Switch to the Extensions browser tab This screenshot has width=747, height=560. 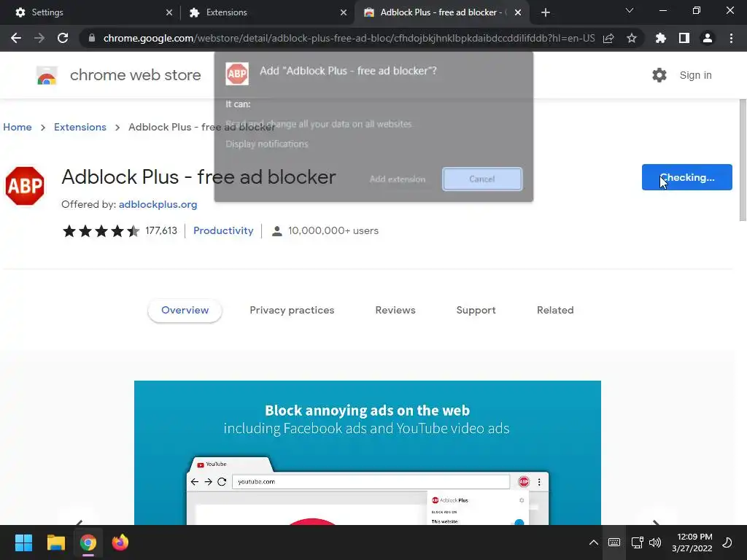coord(267,12)
